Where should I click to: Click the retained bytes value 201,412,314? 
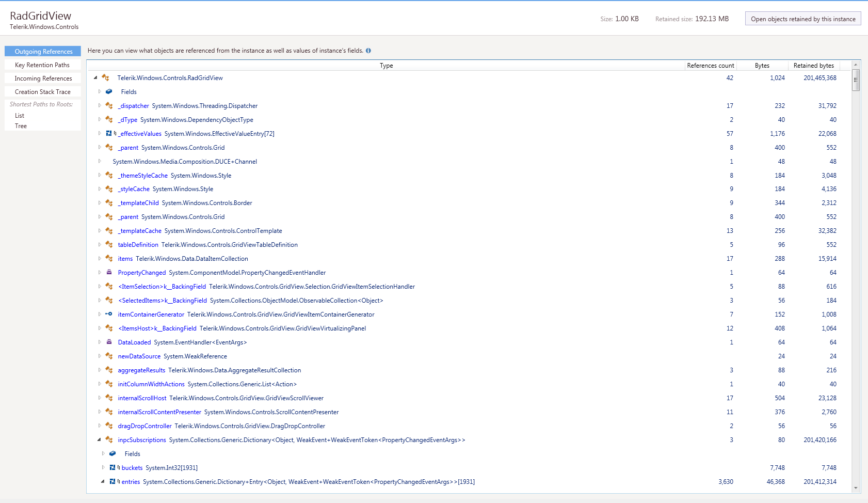[x=820, y=482]
